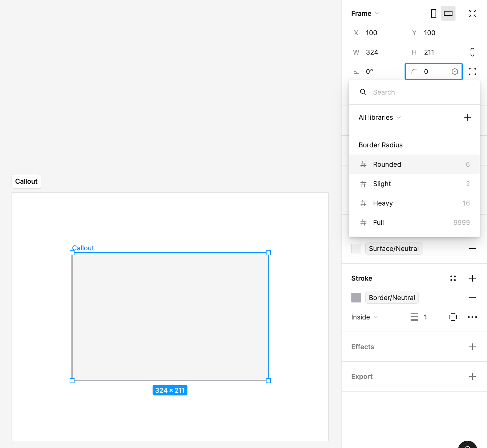The height and width of the screenshot is (448, 487).
Task: Add an Export setting
Action: tap(472, 376)
